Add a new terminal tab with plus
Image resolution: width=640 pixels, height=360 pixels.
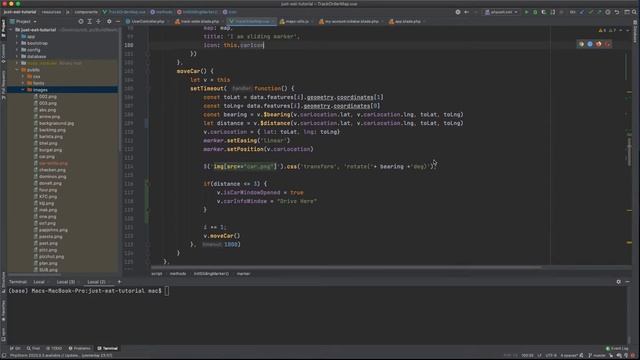coord(119,282)
